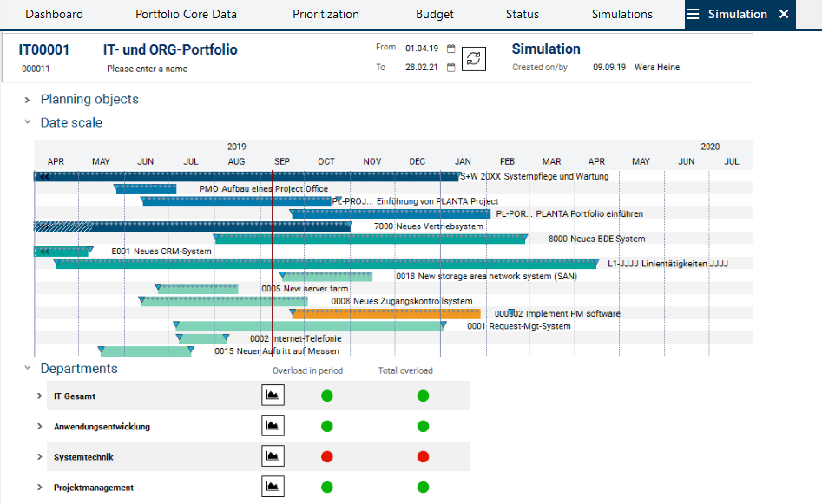Collapse the Departments section
Viewport: 822px width, 504px height.
tap(28, 369)
